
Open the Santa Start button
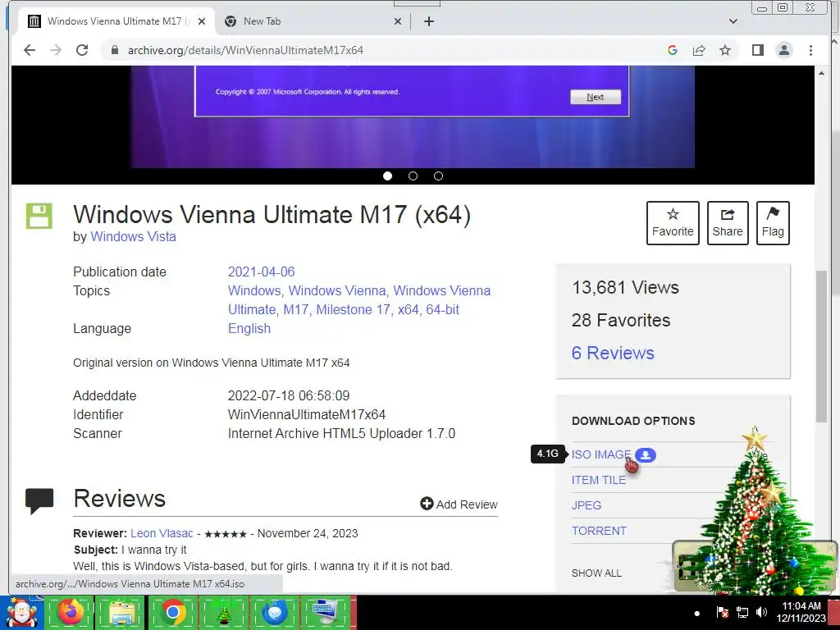[21, 614]
